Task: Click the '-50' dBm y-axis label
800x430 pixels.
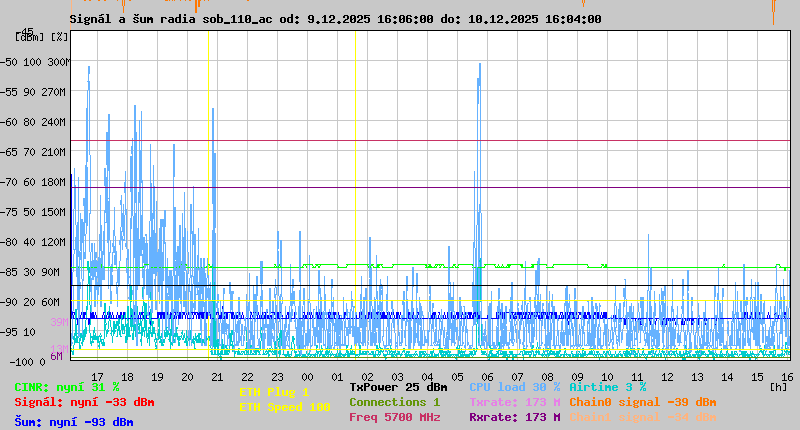Action: 9,62
